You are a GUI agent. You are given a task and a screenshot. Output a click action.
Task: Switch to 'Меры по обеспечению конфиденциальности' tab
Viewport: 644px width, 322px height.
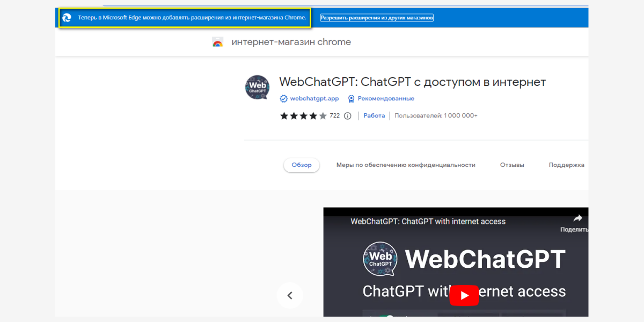(406, 165)
